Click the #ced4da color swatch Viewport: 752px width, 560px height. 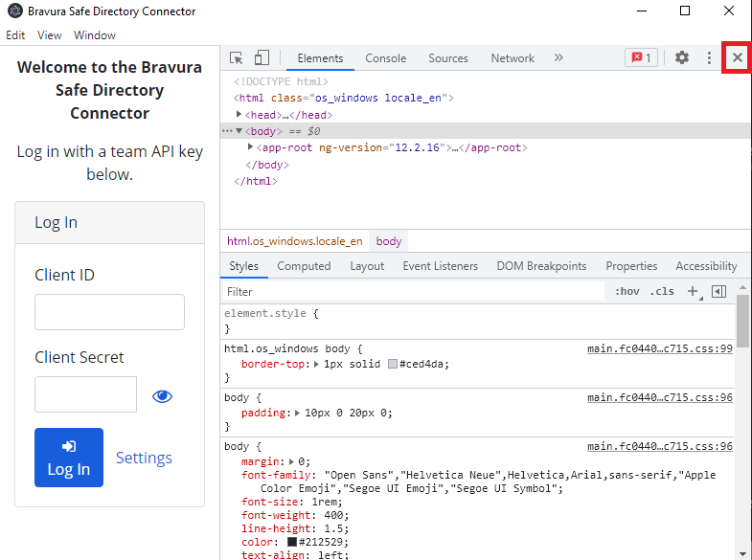point(393,364)
